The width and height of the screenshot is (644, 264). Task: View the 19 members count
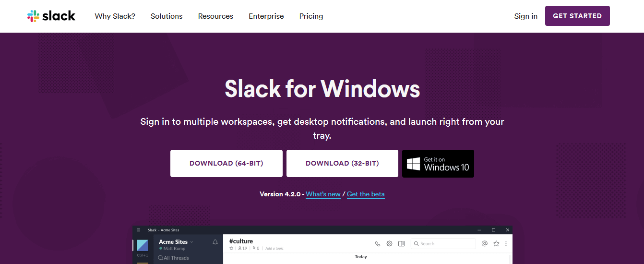(x=243, y=248)
